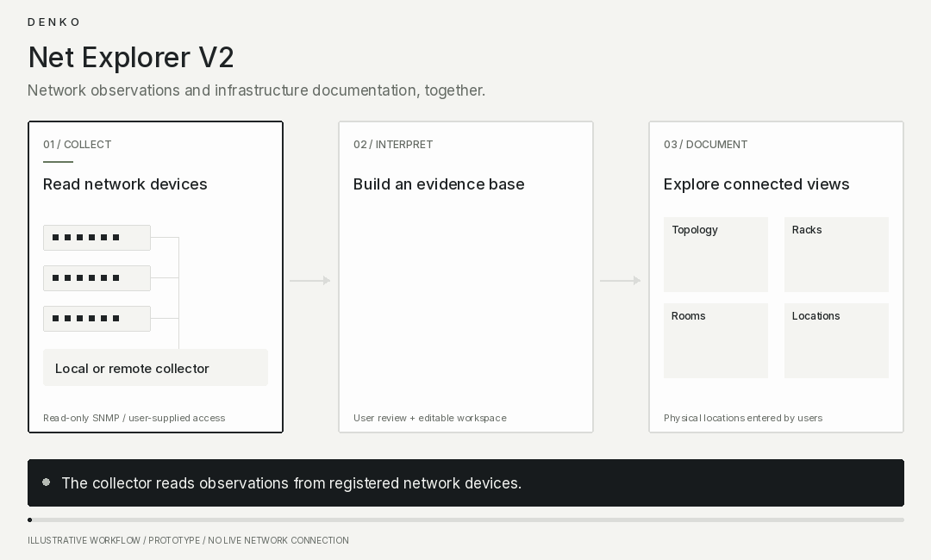
Task: Click the Read network devices heading
Action: click(125, 184)
